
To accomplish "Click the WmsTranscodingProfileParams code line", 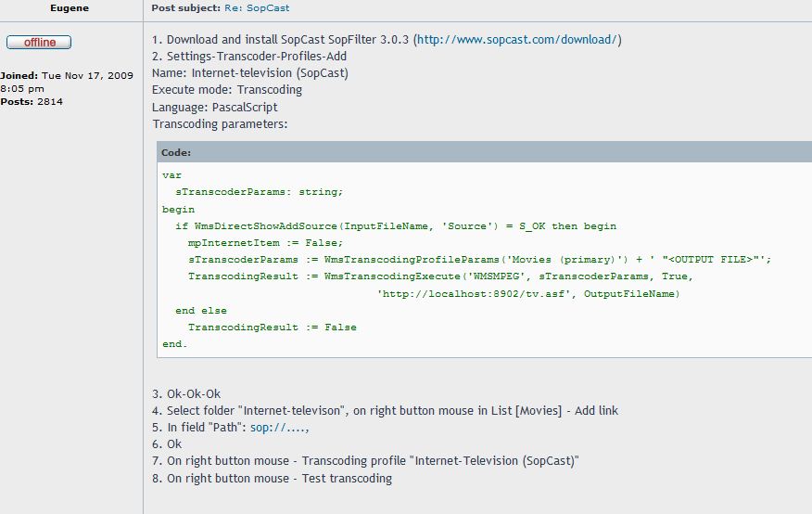I will pos(479,259).
